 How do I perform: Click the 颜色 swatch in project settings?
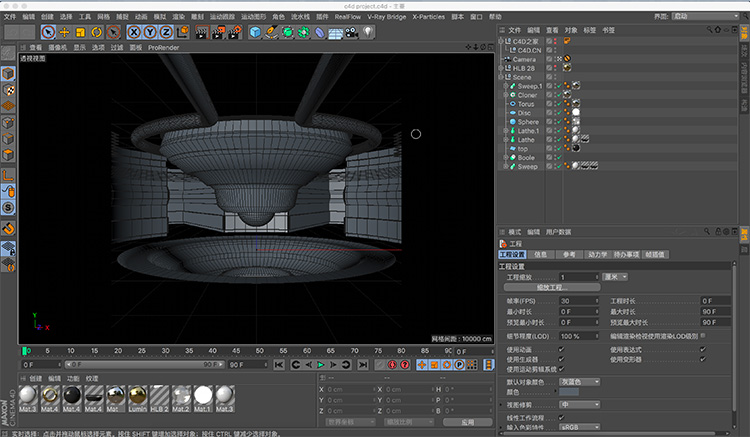[569, 392]
